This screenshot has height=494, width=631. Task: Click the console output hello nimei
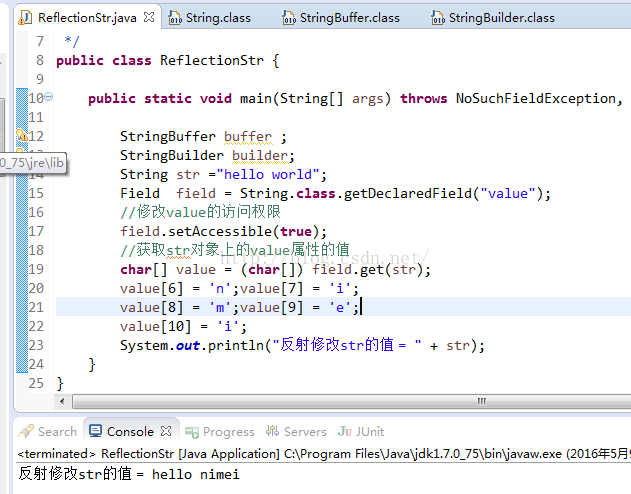click(x=196, y=474)
